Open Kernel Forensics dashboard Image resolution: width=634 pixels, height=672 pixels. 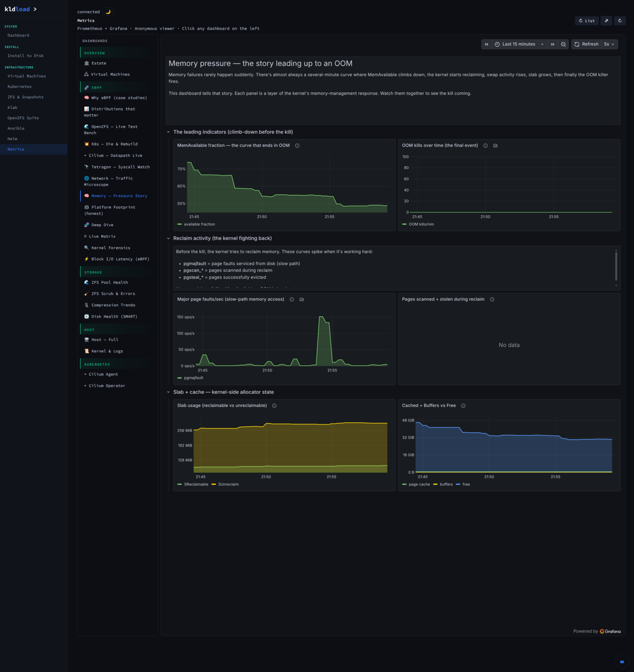pyautogui.click(x=117, y=248)
